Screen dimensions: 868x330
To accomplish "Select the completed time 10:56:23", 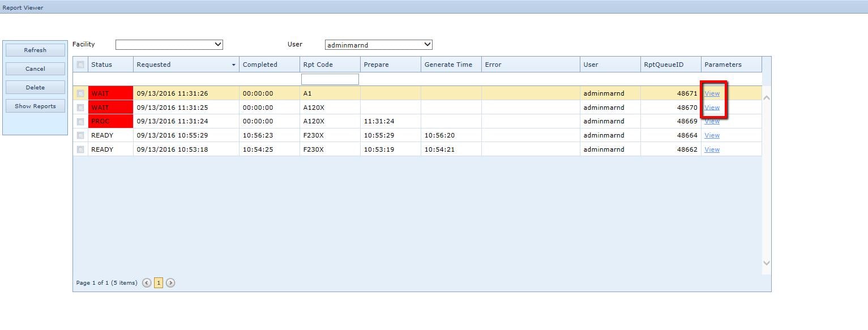I will click(x=258, y=135).
